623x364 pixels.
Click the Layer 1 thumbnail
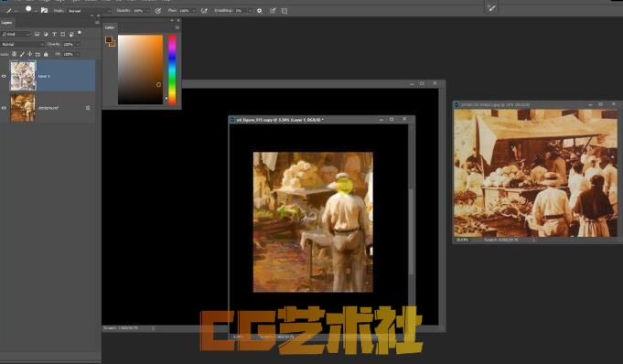23,76
